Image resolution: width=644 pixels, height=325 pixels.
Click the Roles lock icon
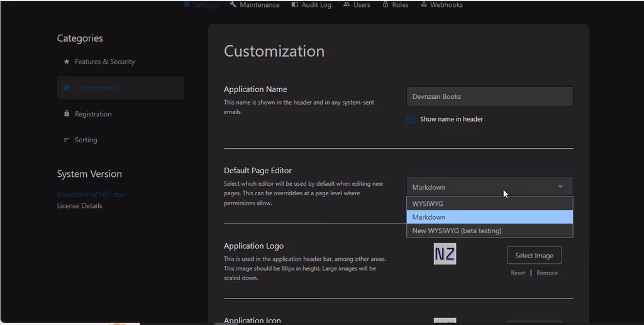click(386, 4)
